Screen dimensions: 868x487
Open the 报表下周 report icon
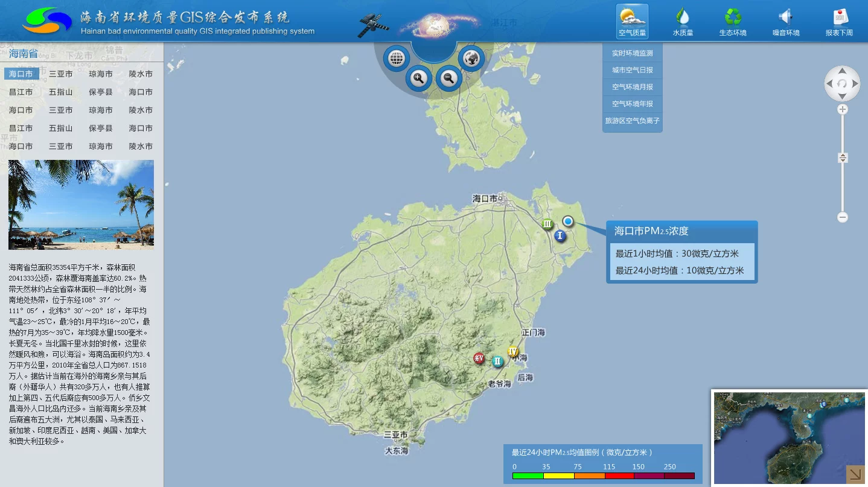point(840,22)
